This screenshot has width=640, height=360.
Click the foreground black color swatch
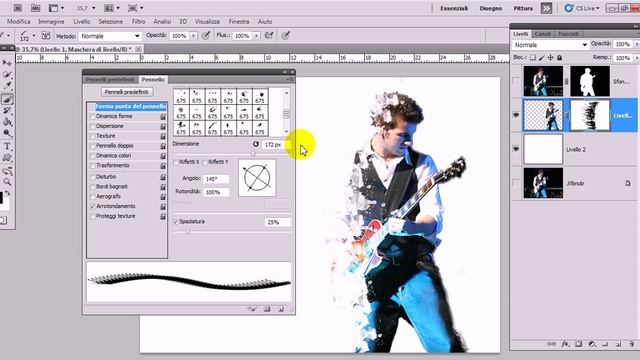(x=1, y=198)
